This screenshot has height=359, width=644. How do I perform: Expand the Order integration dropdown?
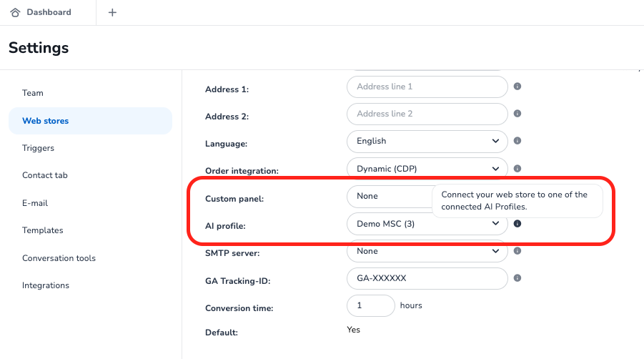427,169
